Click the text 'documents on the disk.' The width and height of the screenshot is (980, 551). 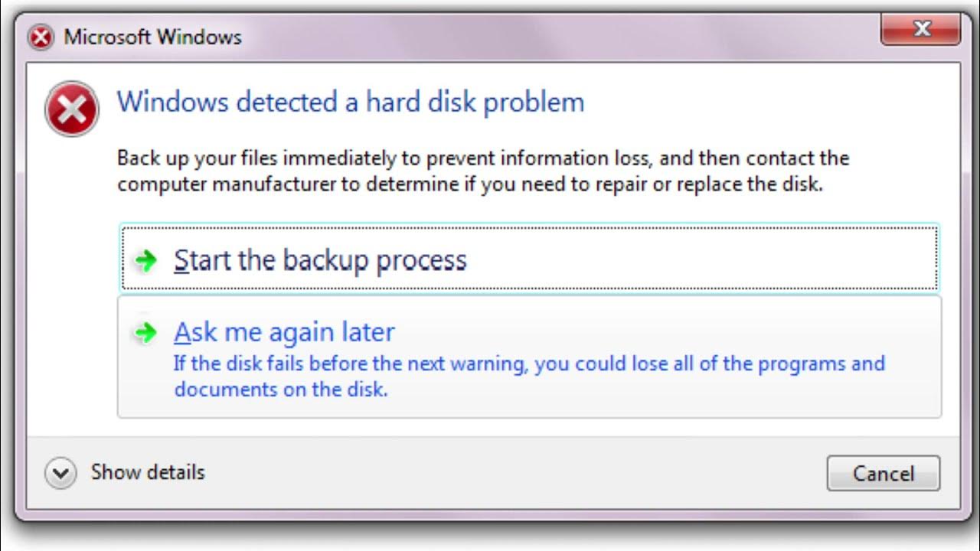(280, 389)
